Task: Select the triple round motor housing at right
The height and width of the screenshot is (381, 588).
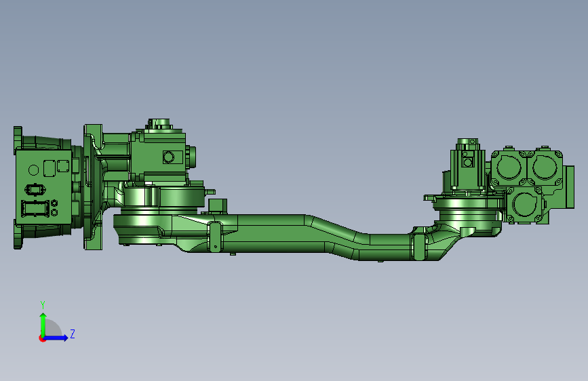Action: (x=527, y=186)
